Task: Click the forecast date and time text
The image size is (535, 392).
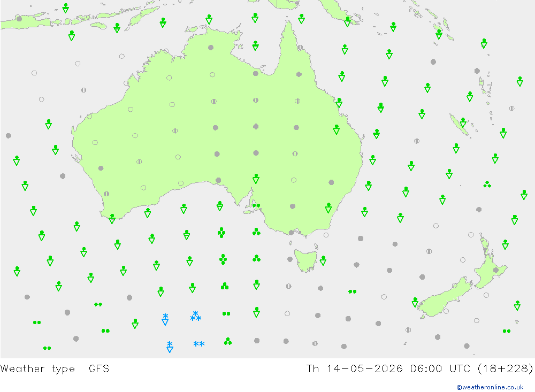Action: pyautogui.click(x=419, y=369)
